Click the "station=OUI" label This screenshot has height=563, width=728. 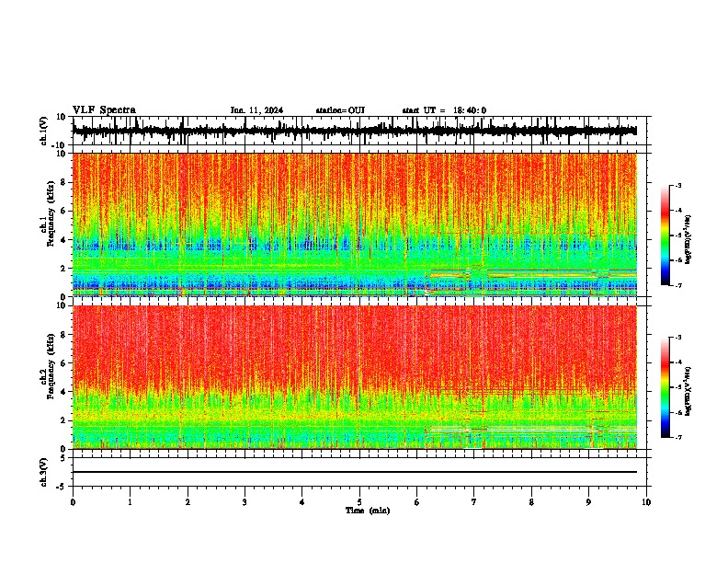click(340, 110)
